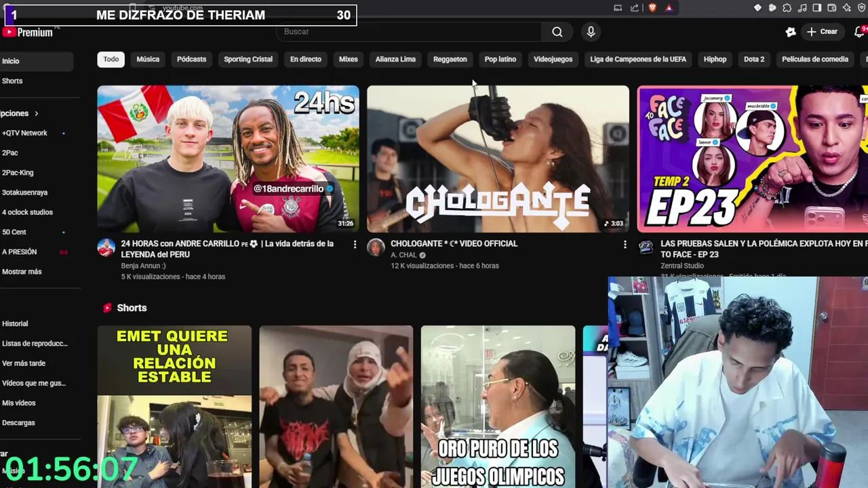The height and width of the screenshot is (488, 868).
Task: Click the Buscar search field
Action: (409, 32)
